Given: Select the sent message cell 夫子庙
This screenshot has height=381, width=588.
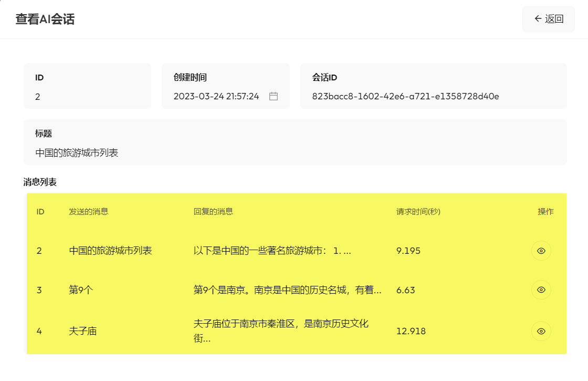Looking at the screenshot, I should [x=83, y=331].
